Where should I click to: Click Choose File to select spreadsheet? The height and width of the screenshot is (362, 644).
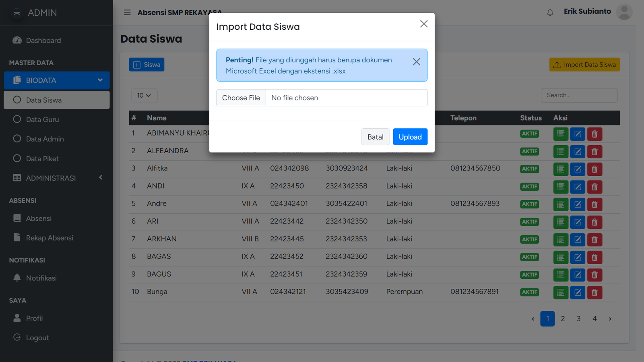pyautogui.click(x=241, y=98)
